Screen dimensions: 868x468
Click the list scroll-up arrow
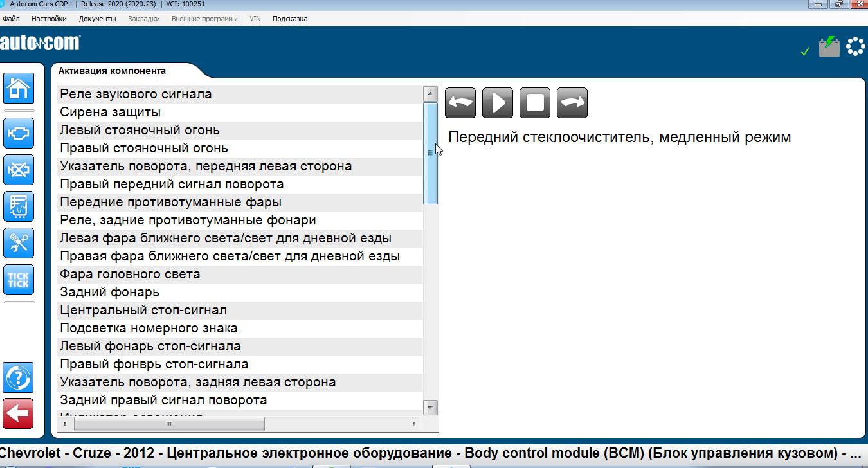[430, 94]
